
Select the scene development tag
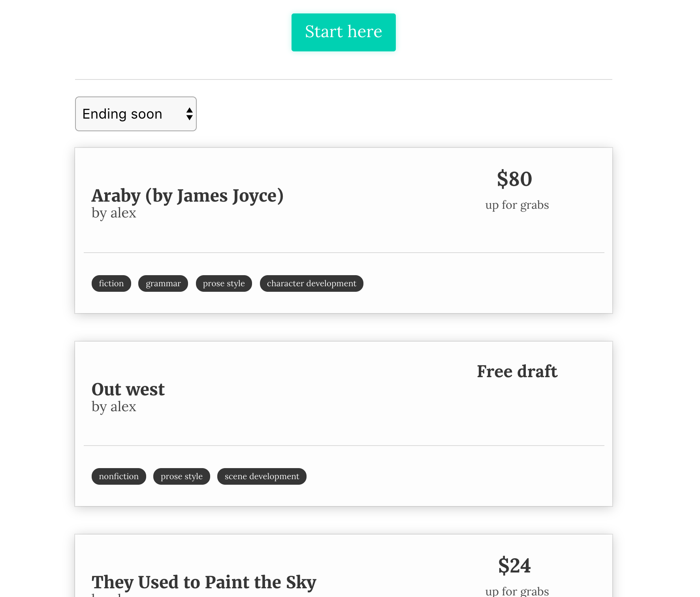(x=262, y=476)
